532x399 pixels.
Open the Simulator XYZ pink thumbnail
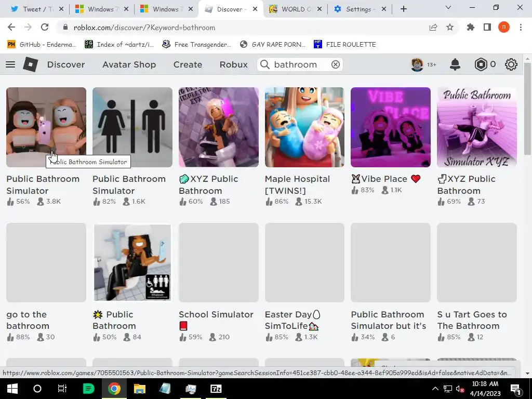pyautogui.click(x=477, y=127)
